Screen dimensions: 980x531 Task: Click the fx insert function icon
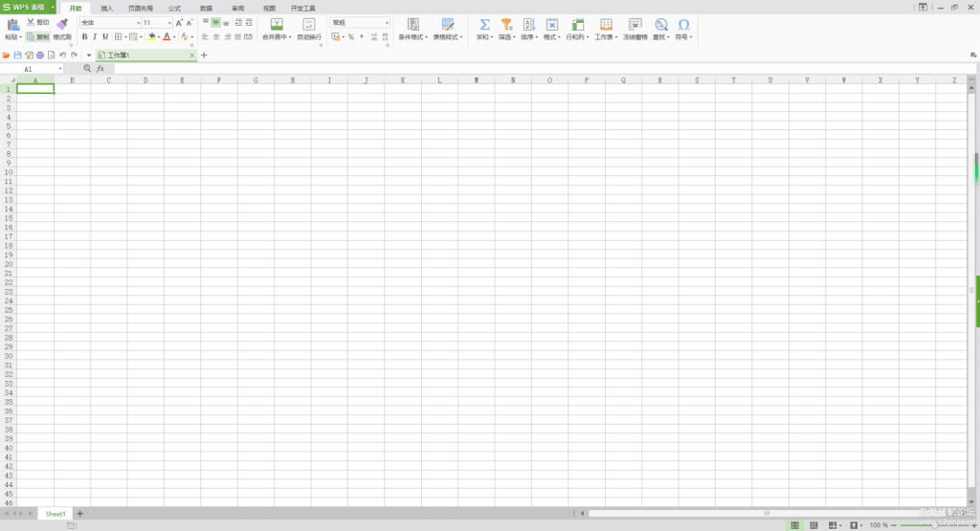[100, 69]
